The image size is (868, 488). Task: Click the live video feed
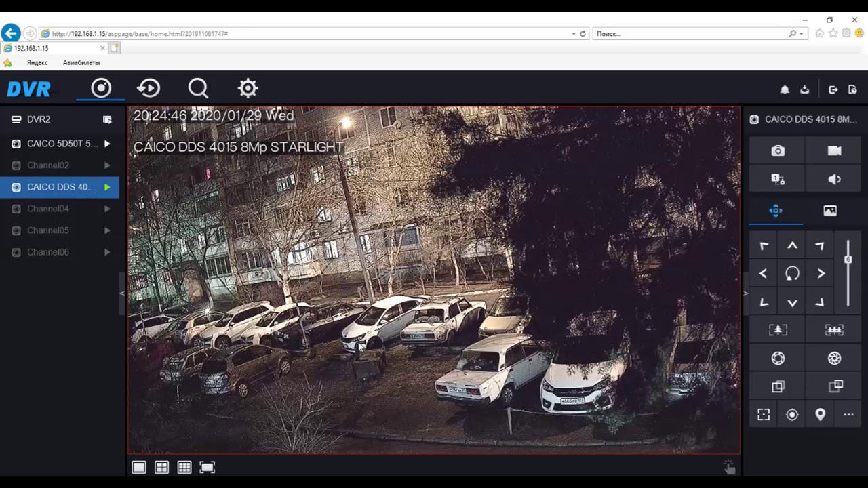pyautogui.click(x=434, y=280)
